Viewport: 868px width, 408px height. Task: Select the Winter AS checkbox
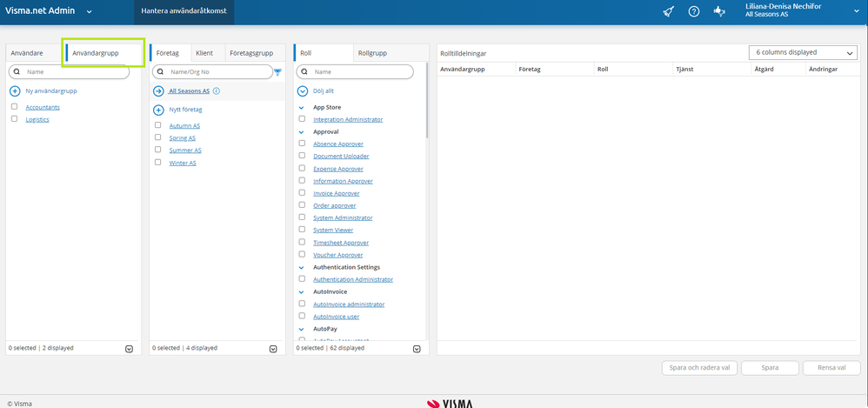click(x=157, y=162)
